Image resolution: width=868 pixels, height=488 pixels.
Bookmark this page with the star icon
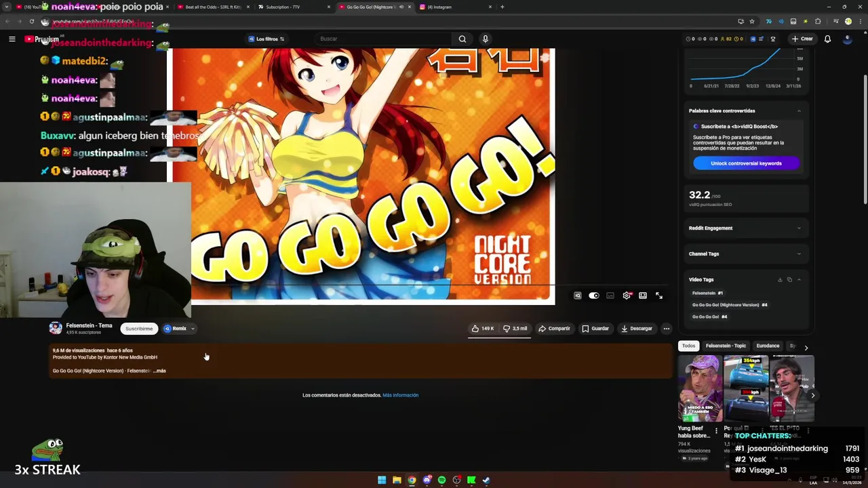[x=752, y=22]
